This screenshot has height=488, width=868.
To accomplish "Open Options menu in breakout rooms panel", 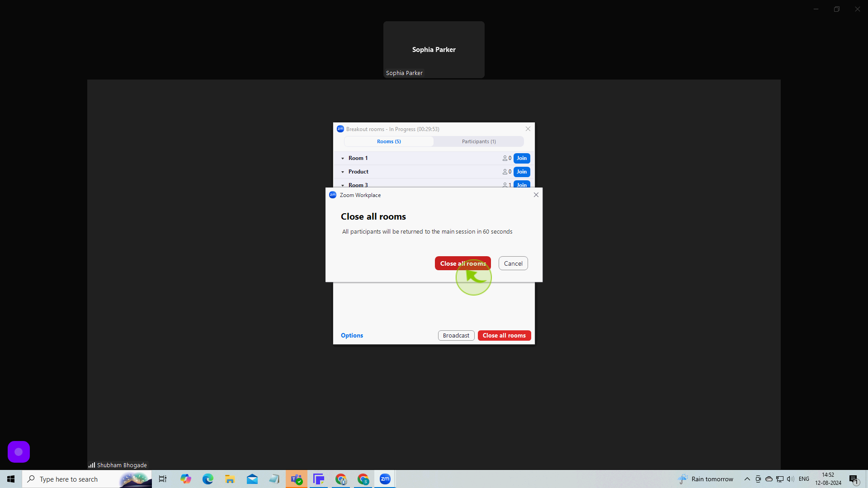I will click(352, 335).
